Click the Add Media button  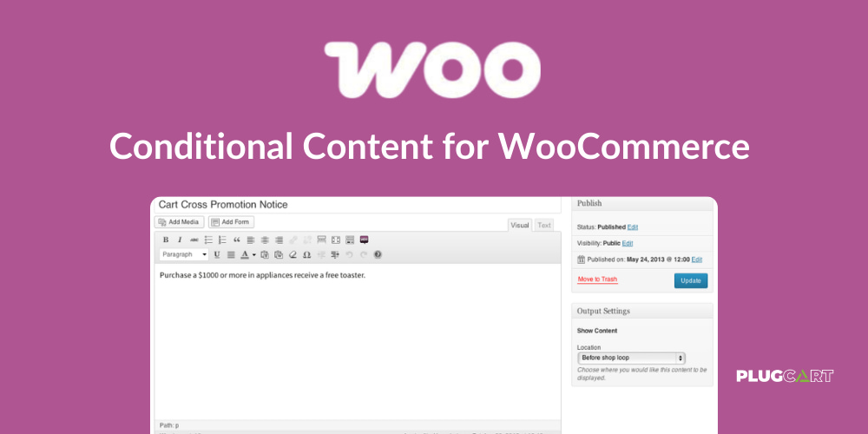coord(180,222)
